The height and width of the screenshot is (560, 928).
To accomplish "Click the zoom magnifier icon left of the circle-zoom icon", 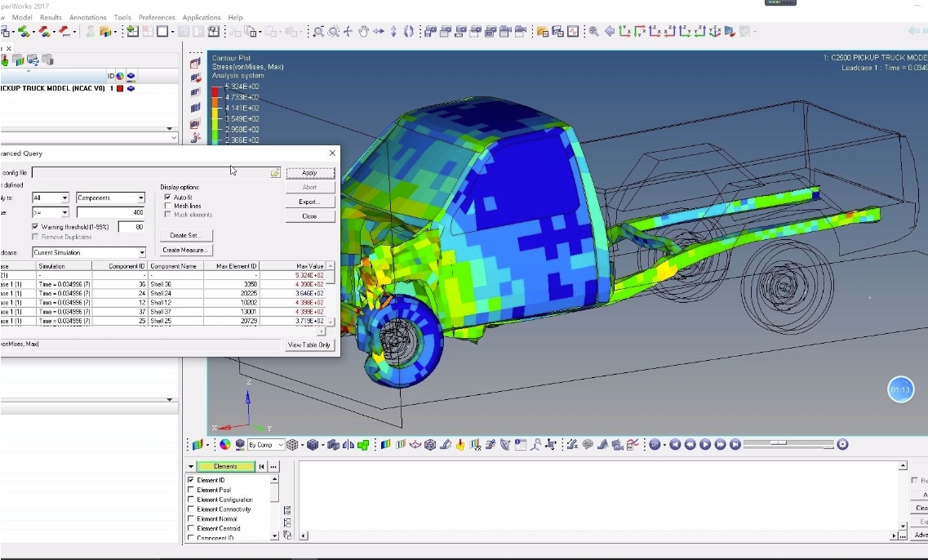I will coord(318,32).
